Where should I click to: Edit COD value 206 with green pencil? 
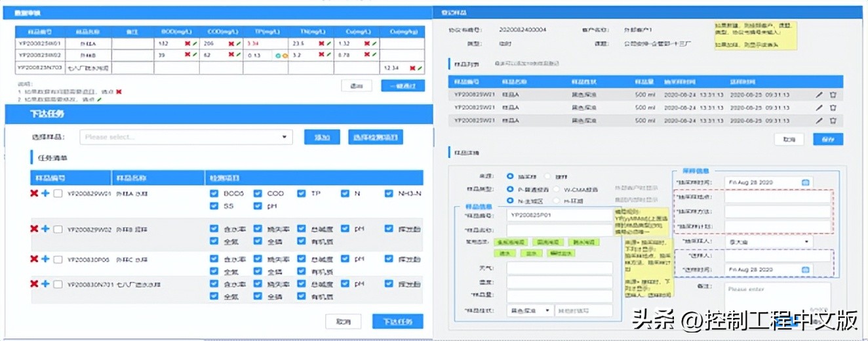(237, 43)
